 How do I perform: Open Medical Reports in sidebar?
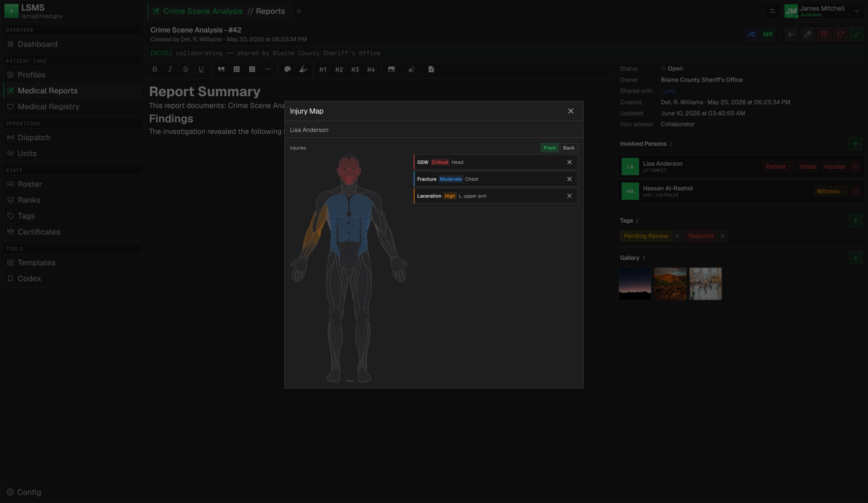[72, 91]
